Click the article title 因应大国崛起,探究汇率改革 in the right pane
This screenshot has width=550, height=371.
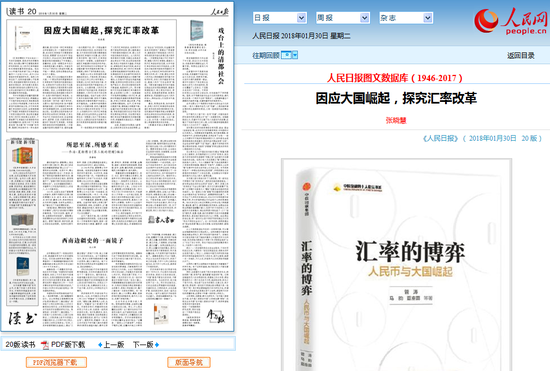[x=396, y=98]
